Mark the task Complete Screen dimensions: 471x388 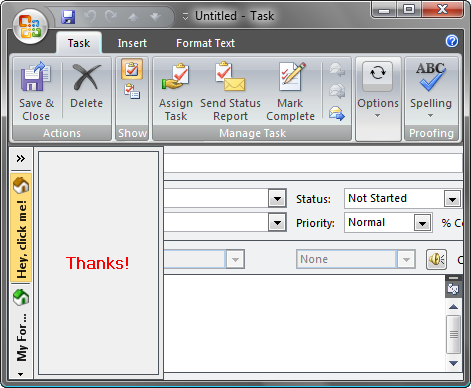290,91
